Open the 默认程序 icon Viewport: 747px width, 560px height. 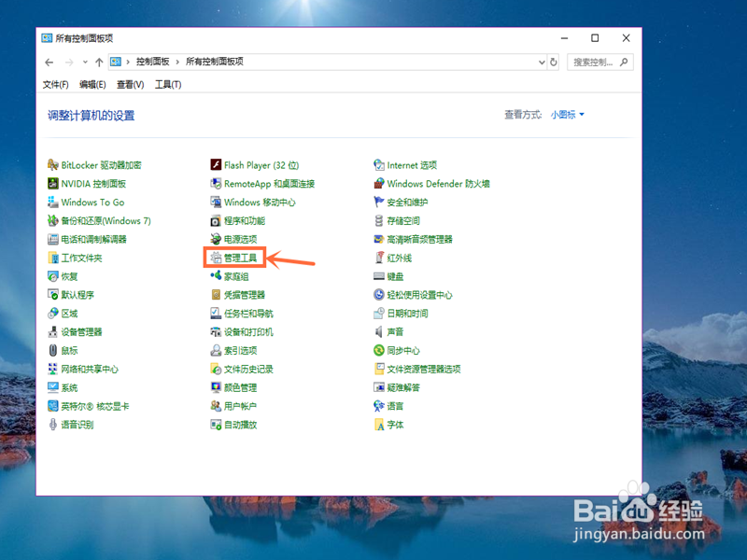pos(53,295)
